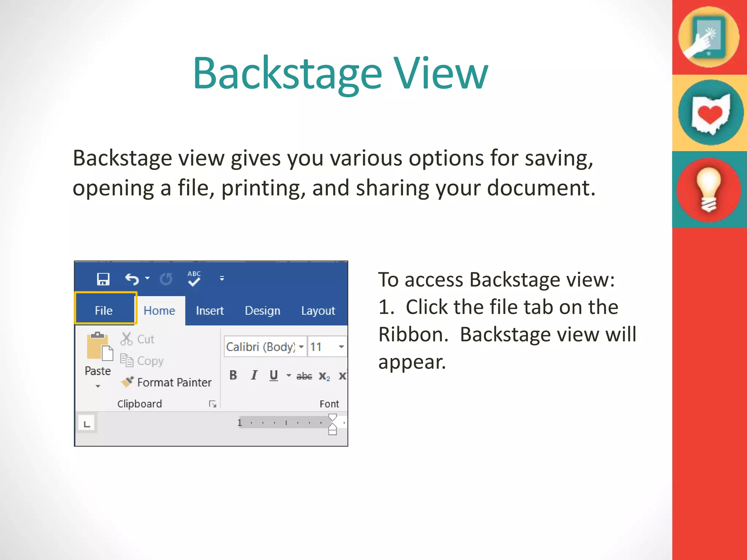Toggle strikethrough abc formatting
The width and height of the screenshot is (747, 560).
click(304, 376)
